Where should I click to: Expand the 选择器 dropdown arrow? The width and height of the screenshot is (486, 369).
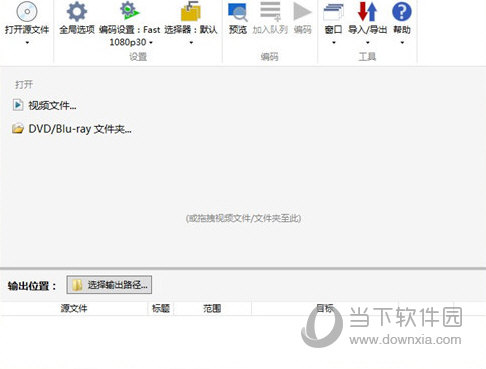click(191, 43)
